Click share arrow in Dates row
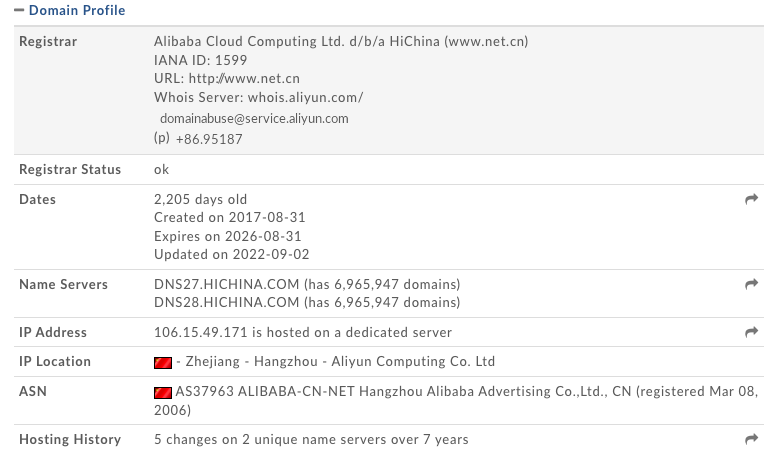 [751, 199]
